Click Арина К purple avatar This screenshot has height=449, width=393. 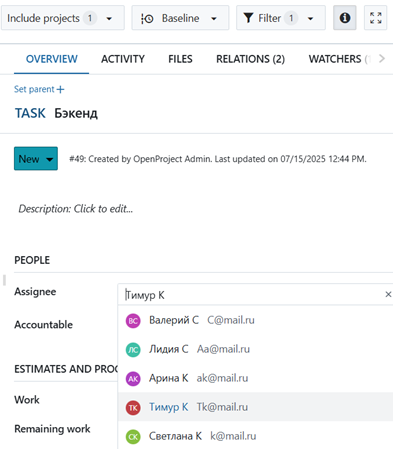pyautogui.click(x=133, y=379)
